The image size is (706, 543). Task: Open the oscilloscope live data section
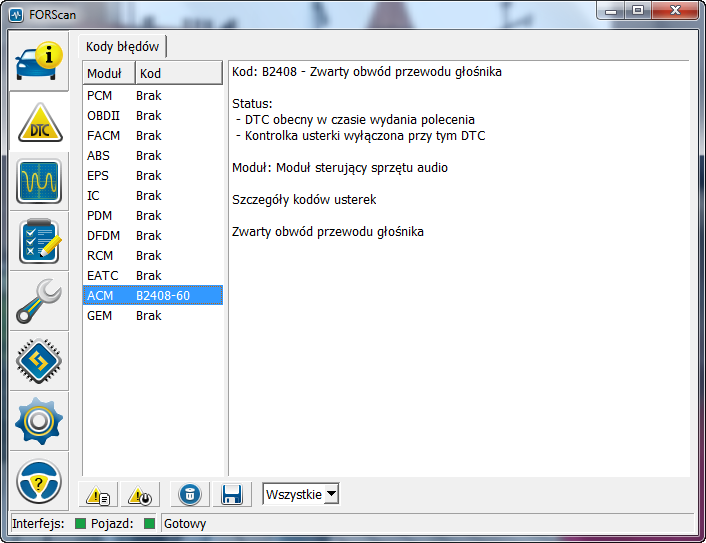coord(39,181)
